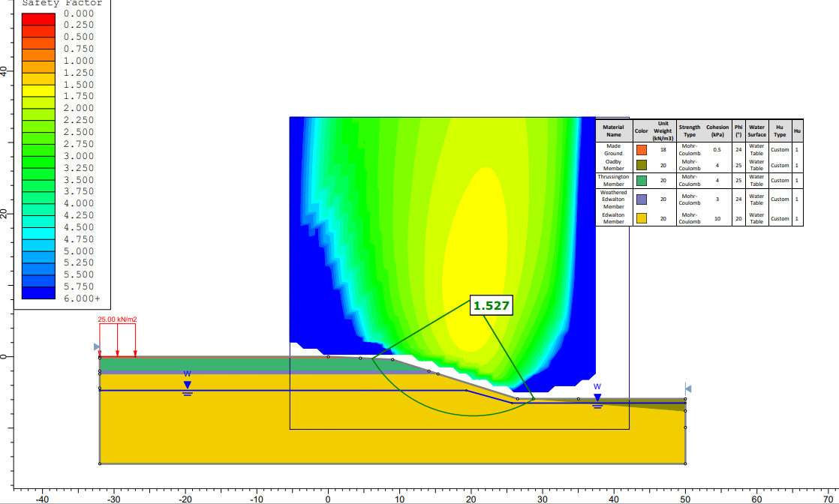Screen dimensions: 839x504
Task: Click the Cohesion (kPa) column header
Action: 717,131
